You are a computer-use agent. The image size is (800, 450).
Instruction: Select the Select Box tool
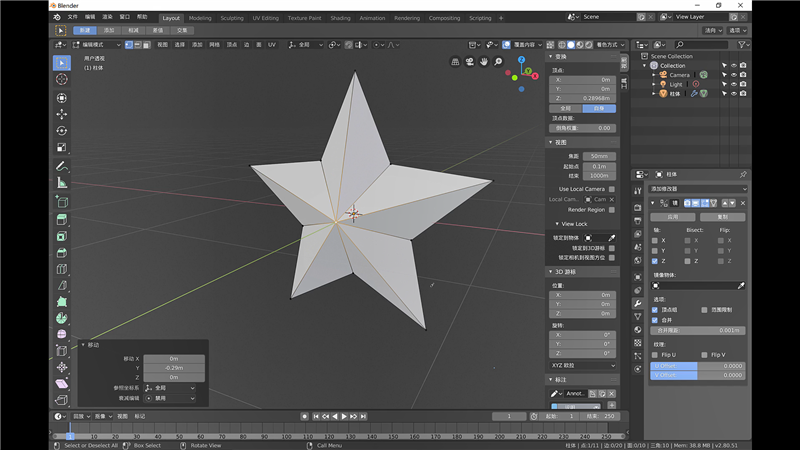coord(62,63)
